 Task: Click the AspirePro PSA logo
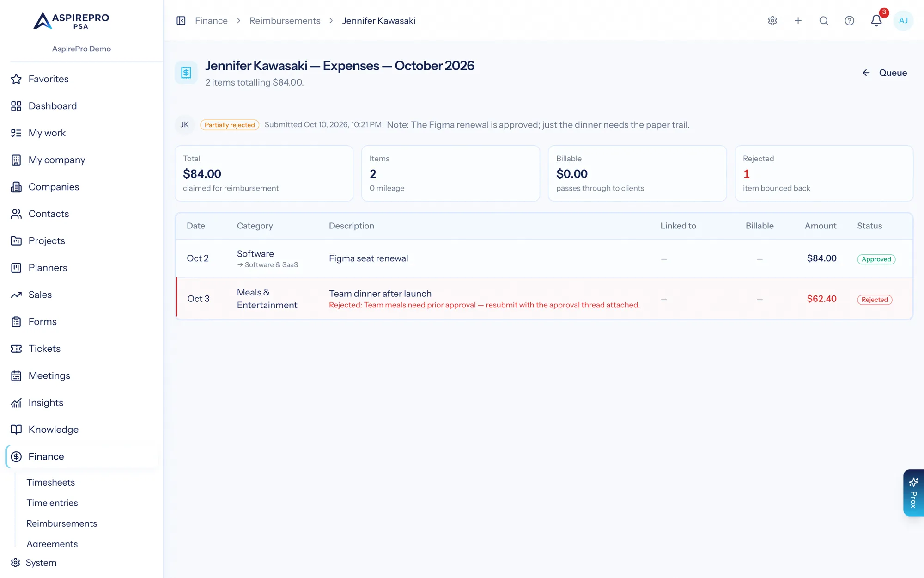pos(72,21)
